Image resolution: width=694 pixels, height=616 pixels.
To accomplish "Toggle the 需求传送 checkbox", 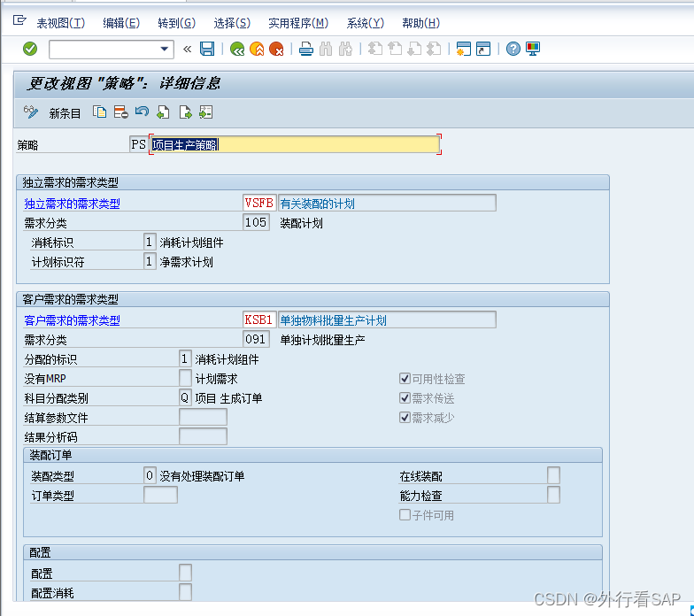I will pyautogui.click(x=405, y=398).
